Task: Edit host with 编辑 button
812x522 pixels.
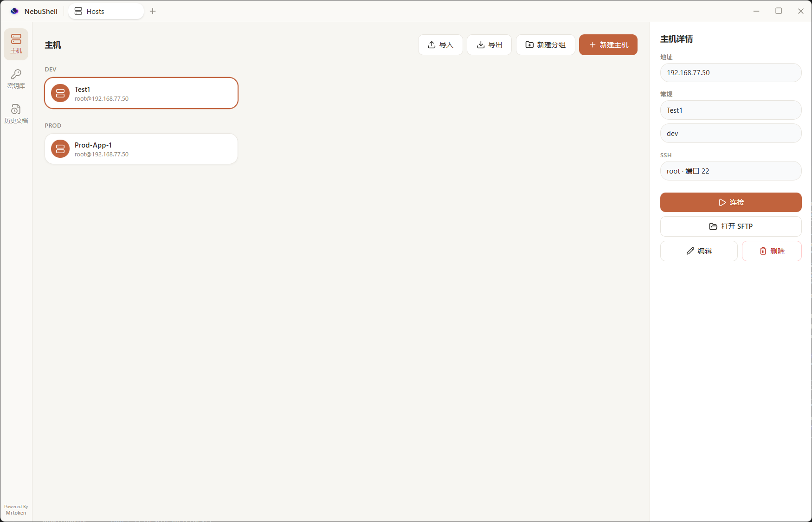Action: pos(698,251)
